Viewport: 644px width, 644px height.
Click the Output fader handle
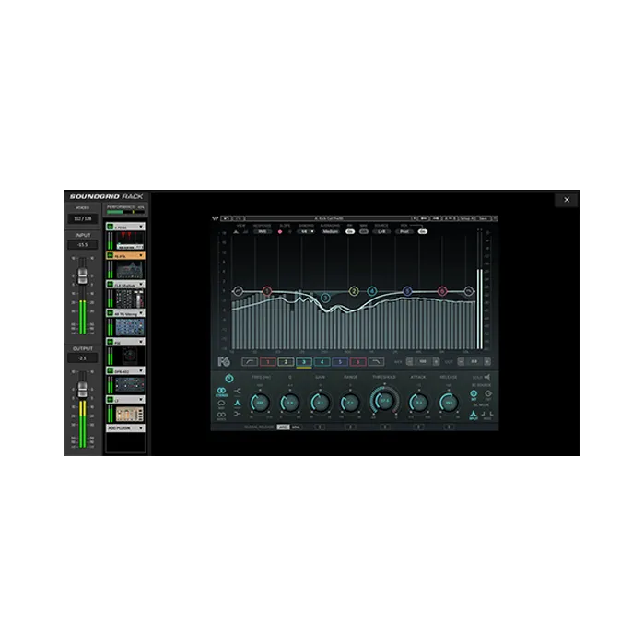tap(83, 389)
